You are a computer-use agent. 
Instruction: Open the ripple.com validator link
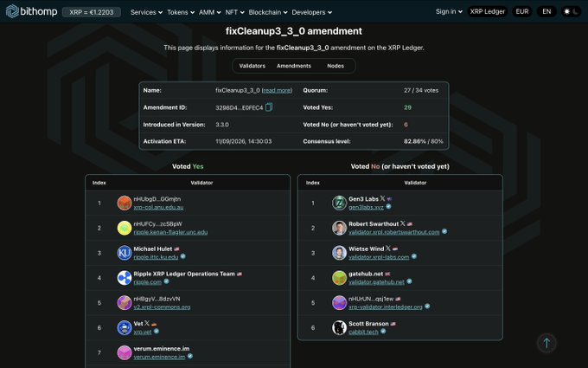[x=147, y=282]
